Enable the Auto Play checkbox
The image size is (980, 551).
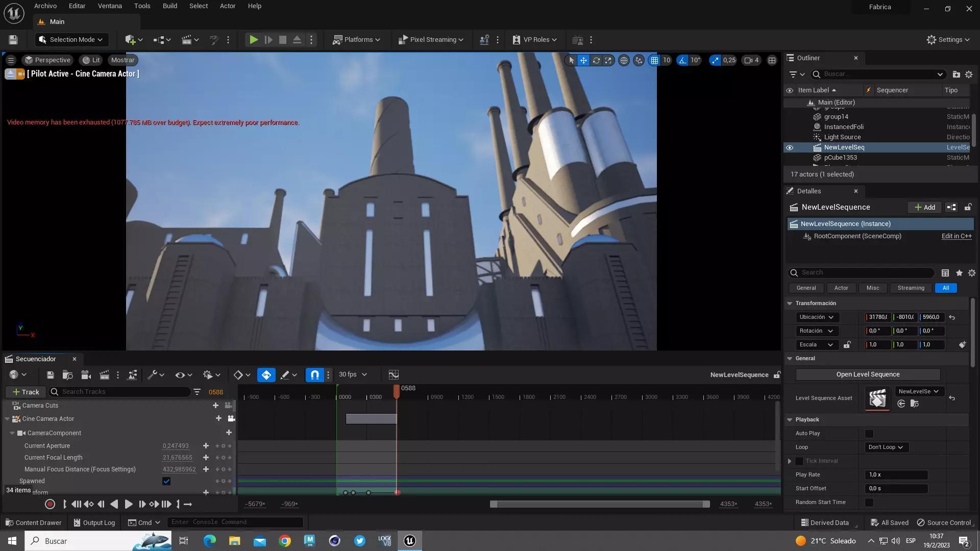[x=869, y=434]
